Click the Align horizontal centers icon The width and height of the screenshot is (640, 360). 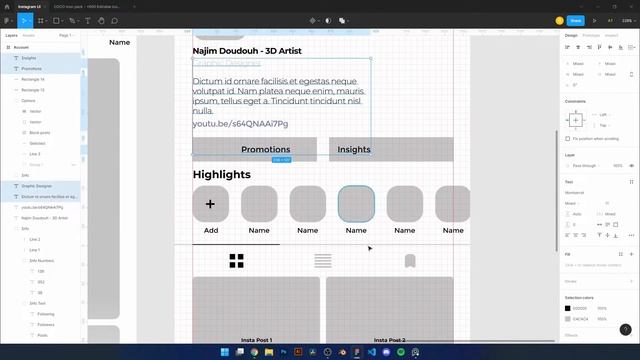578,47
